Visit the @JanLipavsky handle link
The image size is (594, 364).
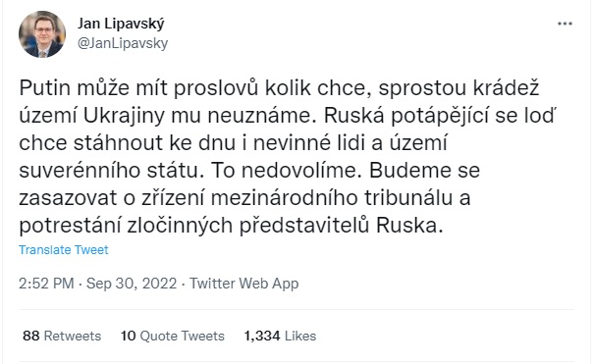[x=123, y=43]
